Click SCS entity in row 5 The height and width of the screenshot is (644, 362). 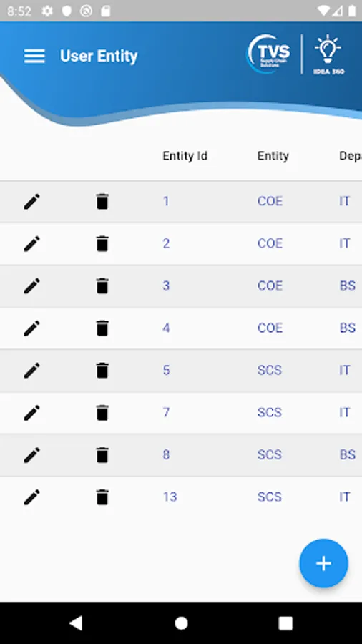[x=270, y=371]
